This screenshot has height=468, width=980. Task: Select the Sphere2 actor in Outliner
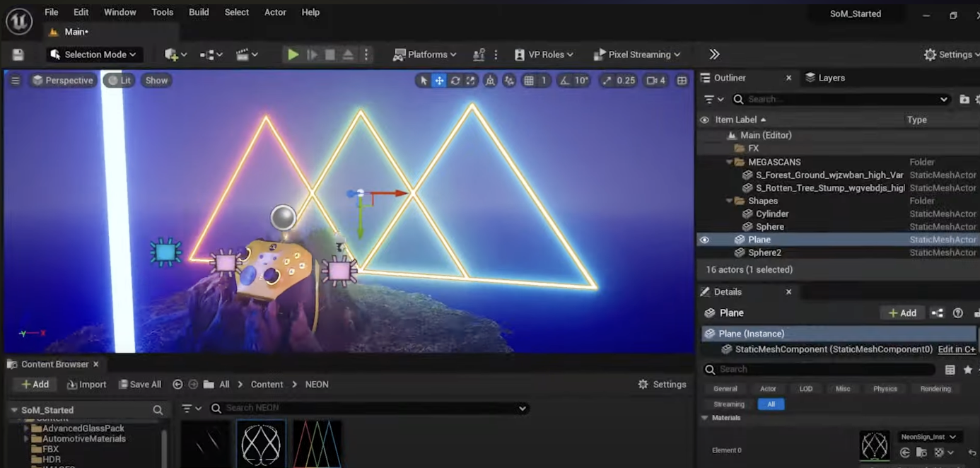click(x=764, y=252)
